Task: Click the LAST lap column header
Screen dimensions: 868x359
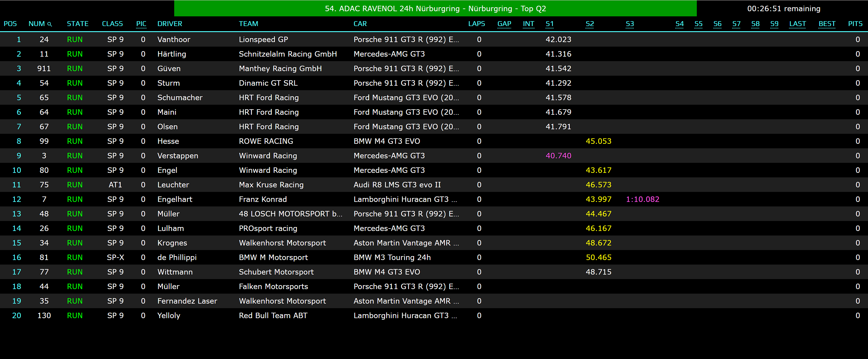Action: [x=798, y=24]
